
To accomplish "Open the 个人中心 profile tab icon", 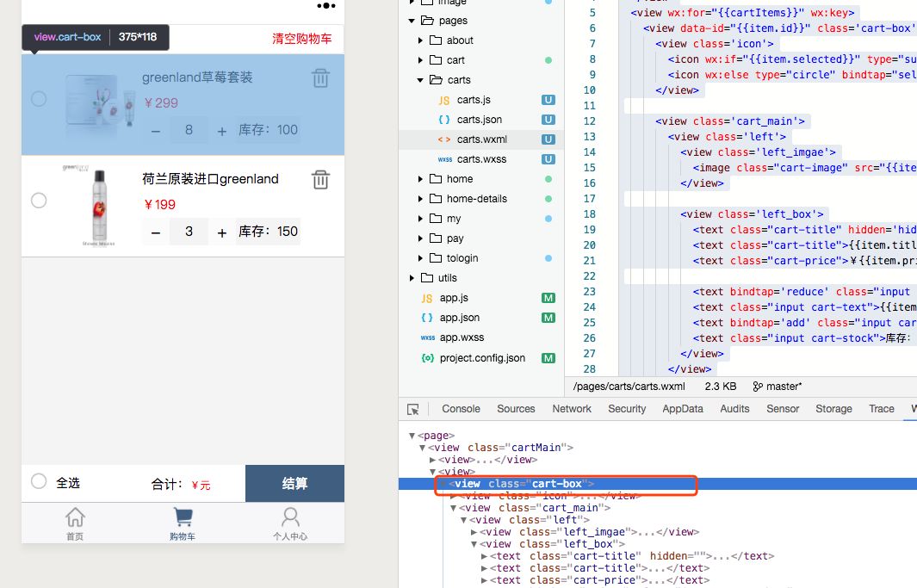I will 290,517.
